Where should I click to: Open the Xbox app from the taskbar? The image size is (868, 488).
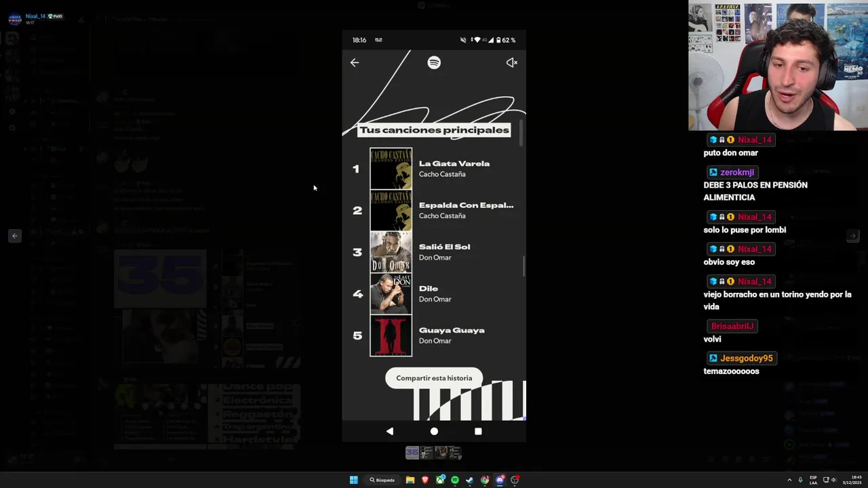[x=440, y=480]
